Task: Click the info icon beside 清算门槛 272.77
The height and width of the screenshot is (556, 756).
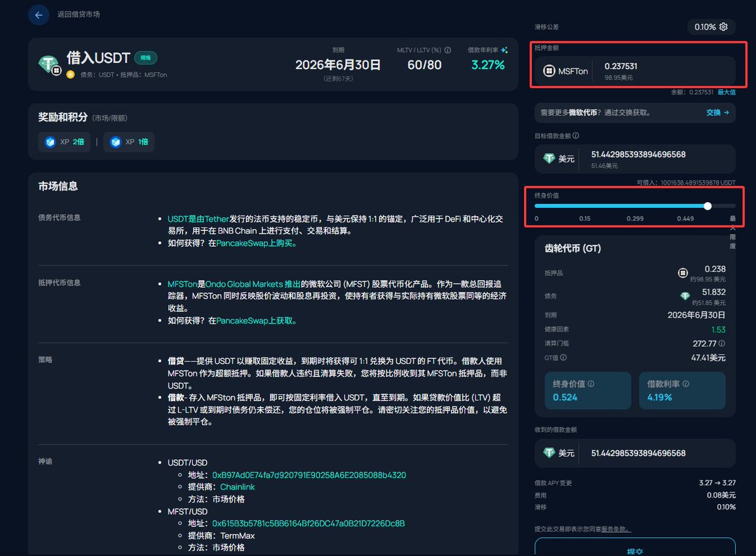Action: point(722,344)
